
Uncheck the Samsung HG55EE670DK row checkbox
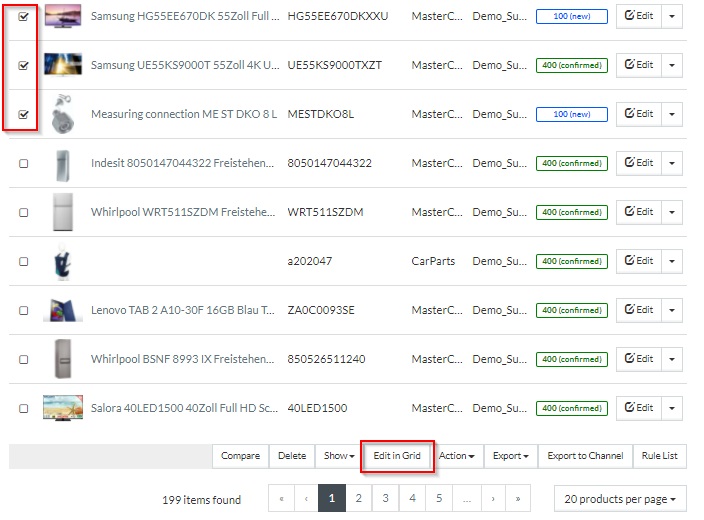click(23, 17)
